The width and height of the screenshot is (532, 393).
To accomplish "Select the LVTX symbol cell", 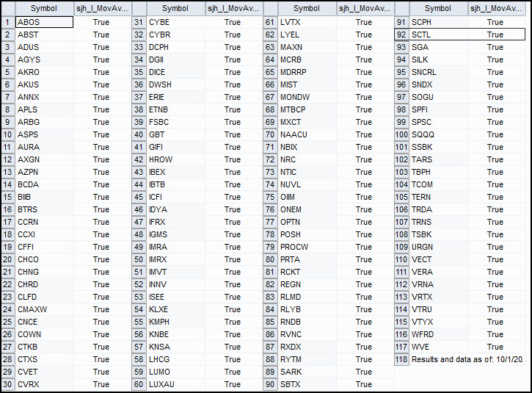I will tap(307, 22).
